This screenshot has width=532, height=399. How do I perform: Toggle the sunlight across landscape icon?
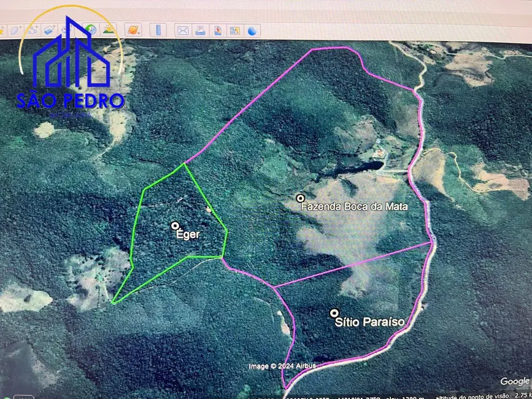coord(109,29)
